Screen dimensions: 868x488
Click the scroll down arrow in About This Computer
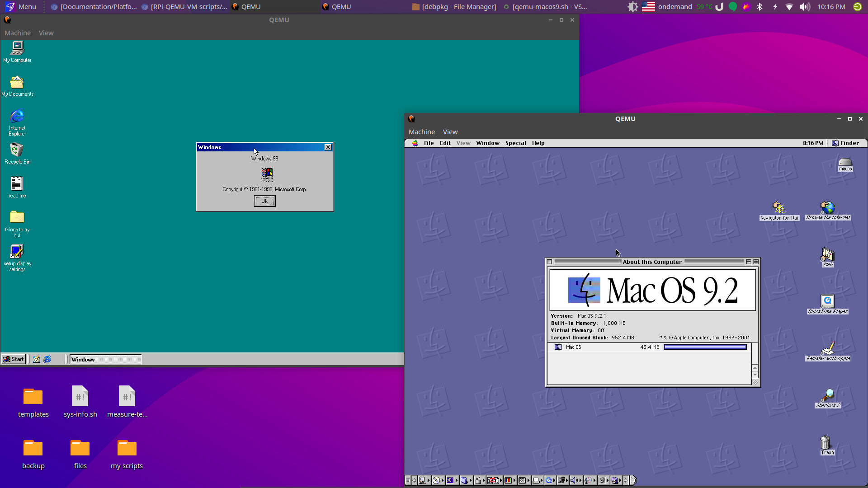pos(755,375)
